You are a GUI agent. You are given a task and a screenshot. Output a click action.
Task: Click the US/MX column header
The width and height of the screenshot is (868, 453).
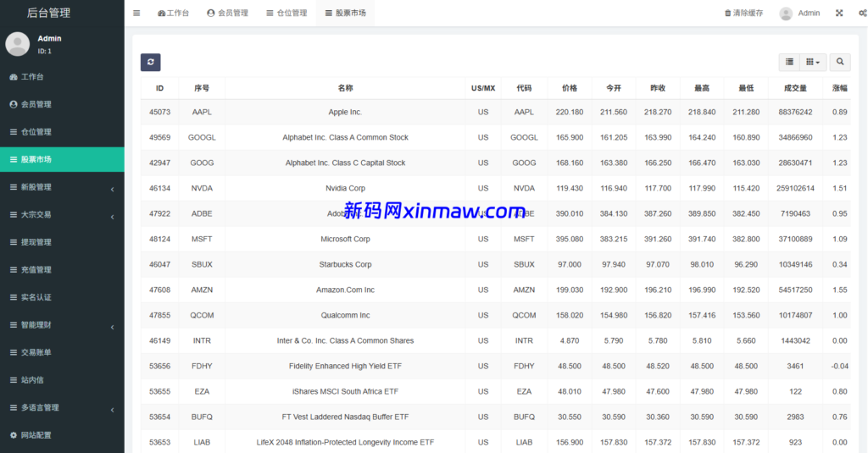point(482,88)
